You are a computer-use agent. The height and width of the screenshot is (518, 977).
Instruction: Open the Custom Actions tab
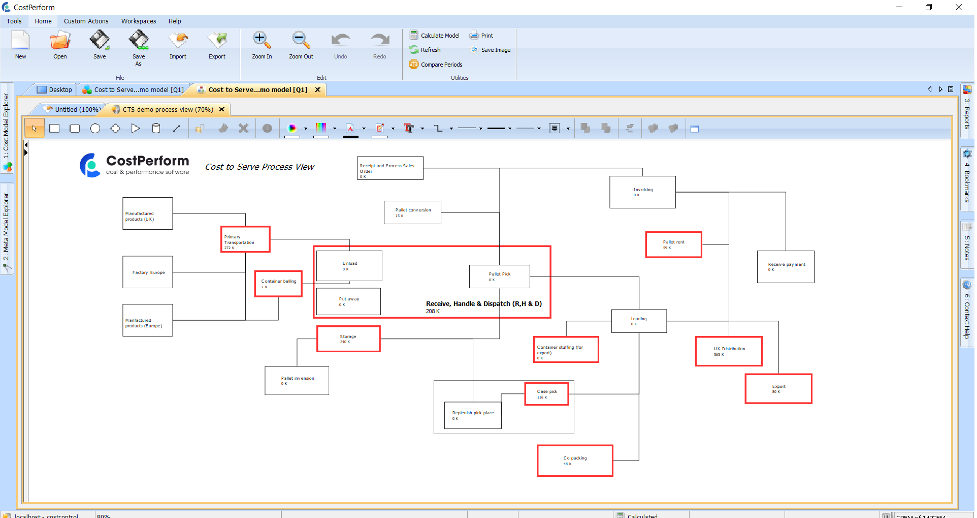[x=85, y=21]
